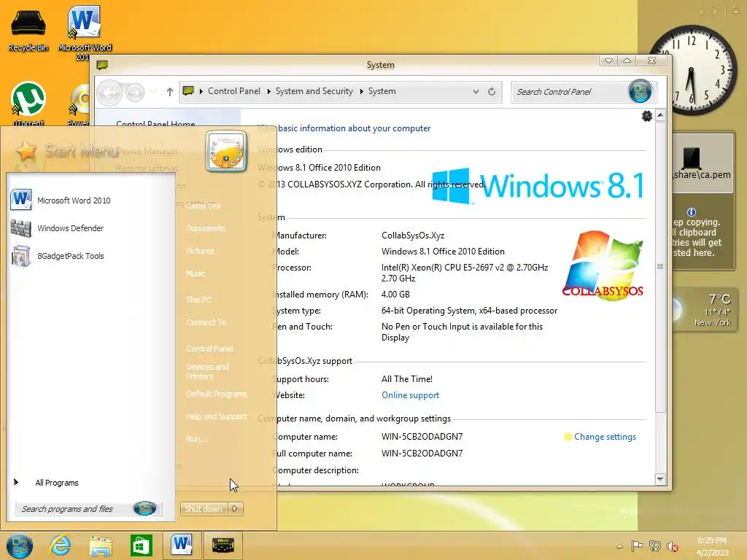The height and width of the screenshot is (560, 747).
Task: Open File Explorer taskbar icon
Action: (x=101, y=545)
